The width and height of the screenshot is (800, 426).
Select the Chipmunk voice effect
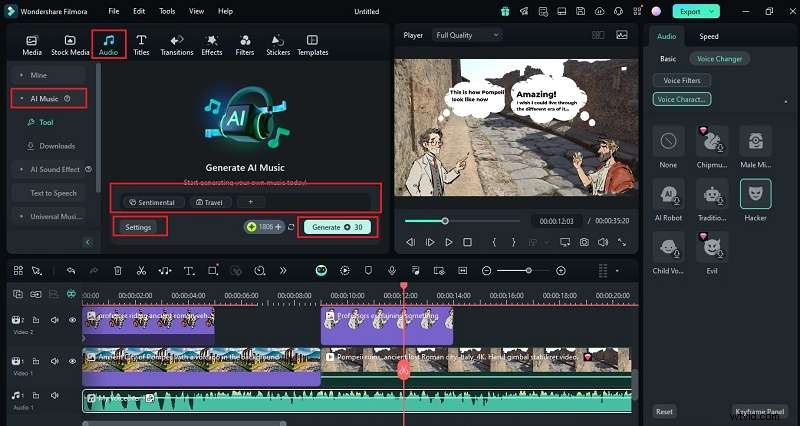[x=712, y=147]
